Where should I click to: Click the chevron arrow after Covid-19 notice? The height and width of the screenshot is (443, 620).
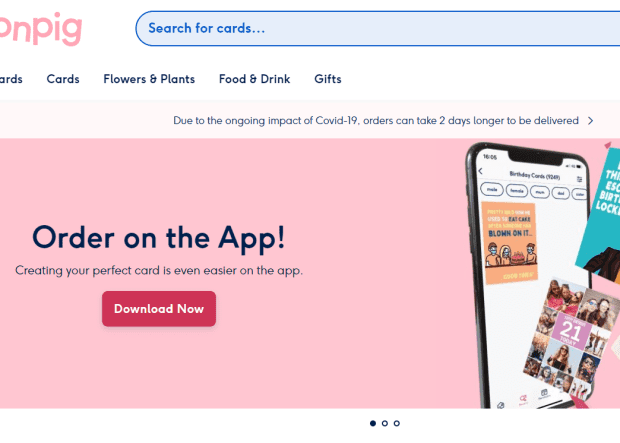pyautogui.click(x=590, y=121)
